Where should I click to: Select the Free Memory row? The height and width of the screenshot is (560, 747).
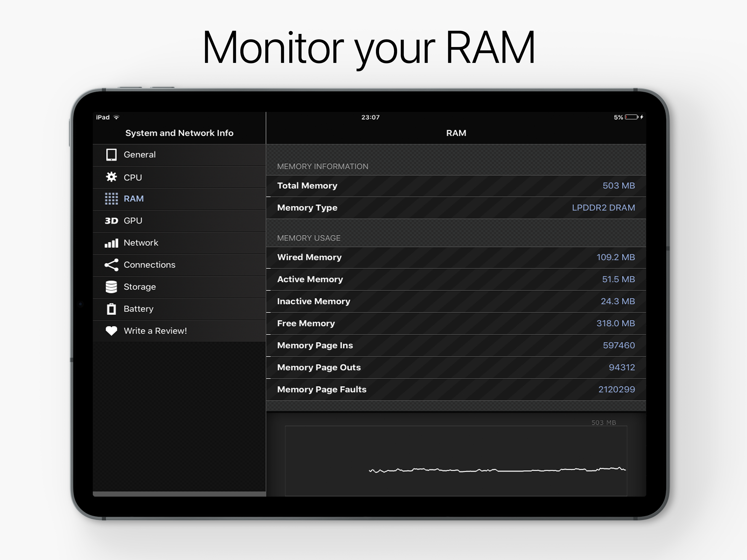(456, 323)
